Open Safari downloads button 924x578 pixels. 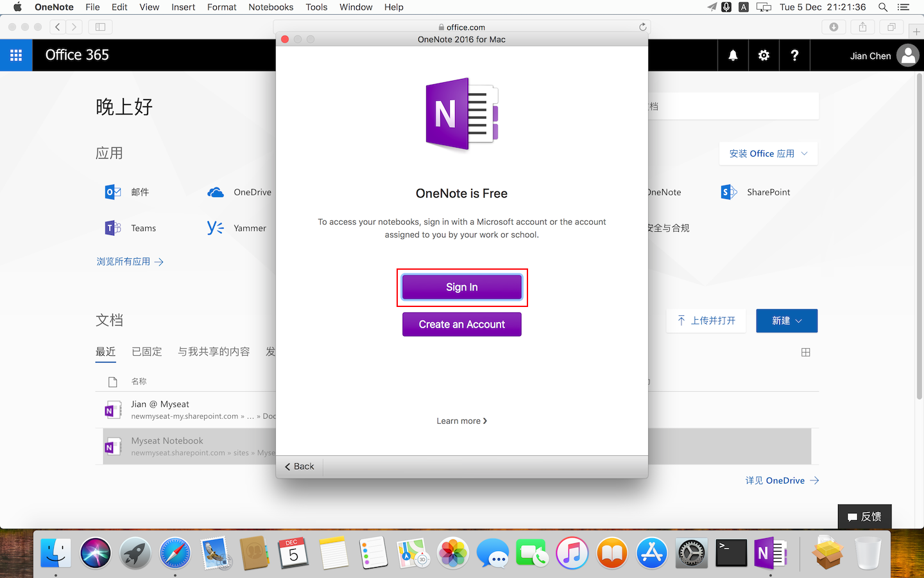click(x=834, y=27)
